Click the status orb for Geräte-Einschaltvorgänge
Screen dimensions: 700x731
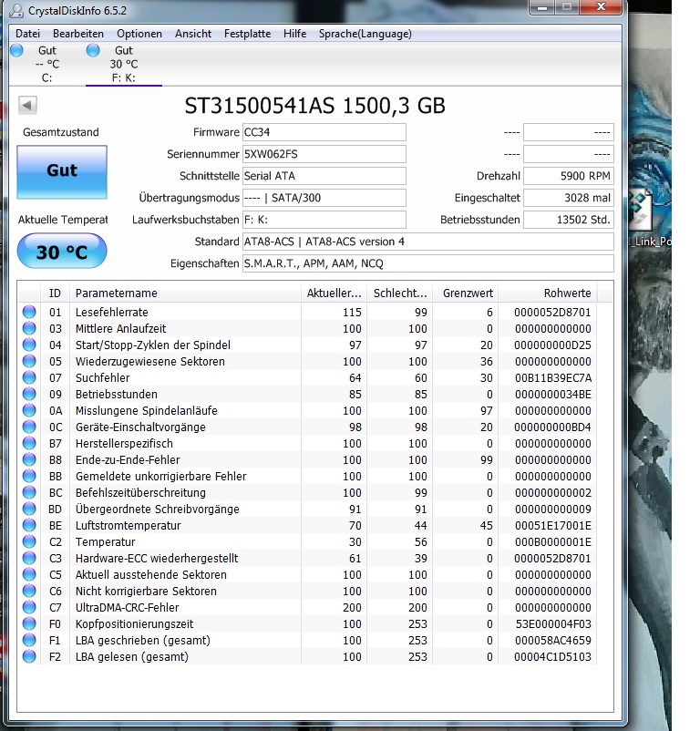(29, 427)
